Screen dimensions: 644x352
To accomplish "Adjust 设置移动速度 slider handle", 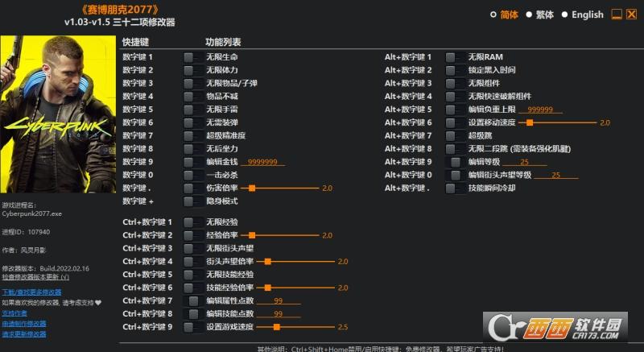I will [530, 122].
